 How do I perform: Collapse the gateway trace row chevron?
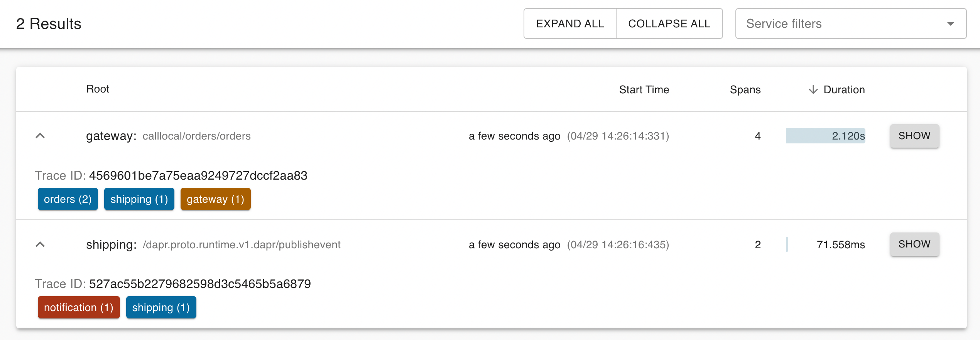[41, 136]
